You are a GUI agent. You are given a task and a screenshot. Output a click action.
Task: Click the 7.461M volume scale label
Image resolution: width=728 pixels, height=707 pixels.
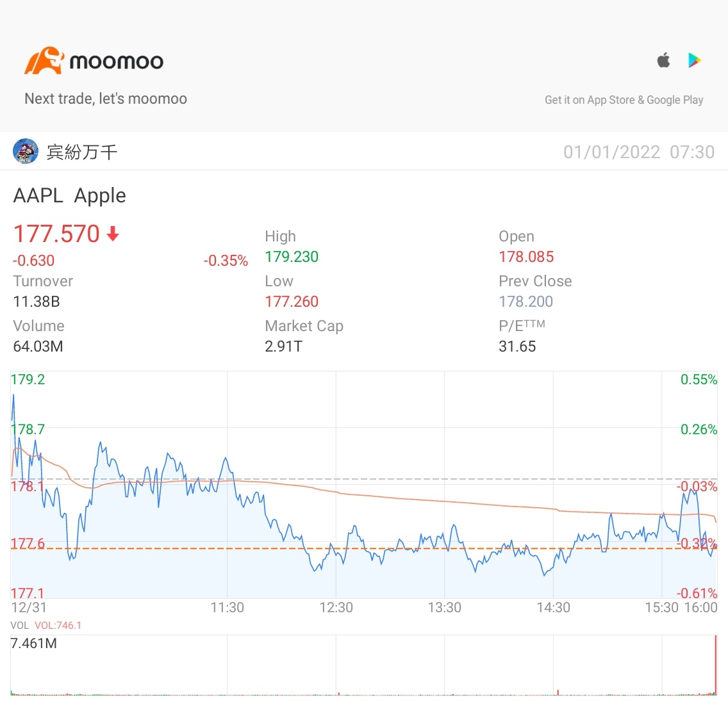click(33, 644)
